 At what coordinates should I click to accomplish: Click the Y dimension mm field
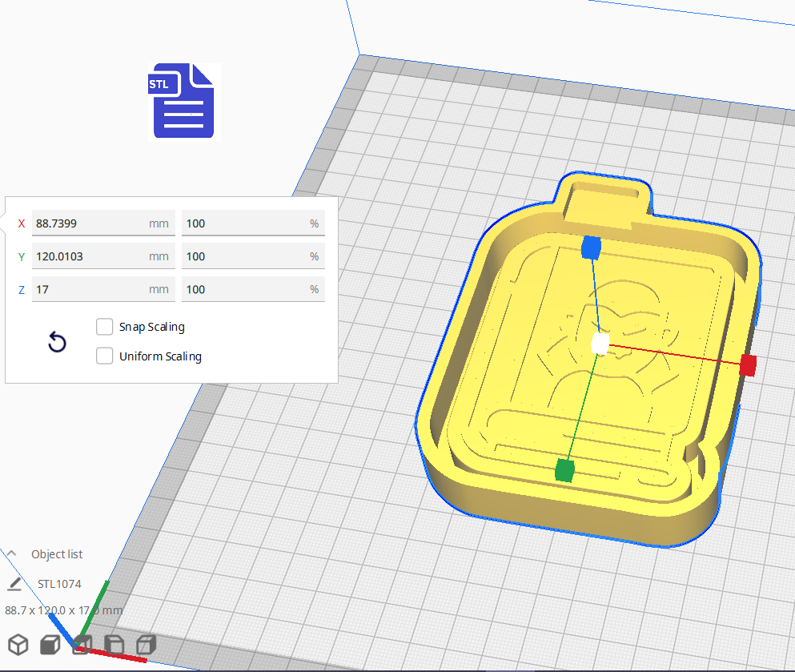tap(88, 256)
